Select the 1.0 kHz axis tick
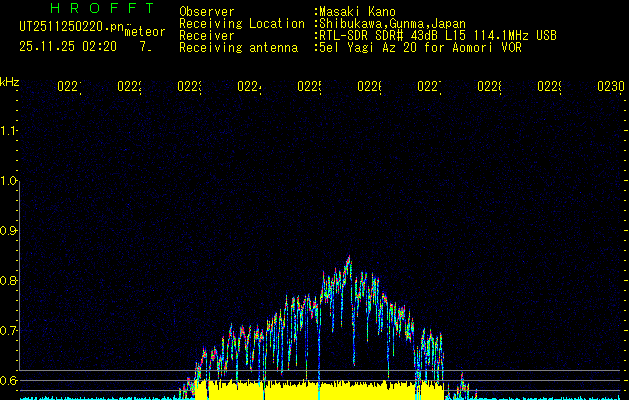This screenshot has height=400, width=629. 9,181
